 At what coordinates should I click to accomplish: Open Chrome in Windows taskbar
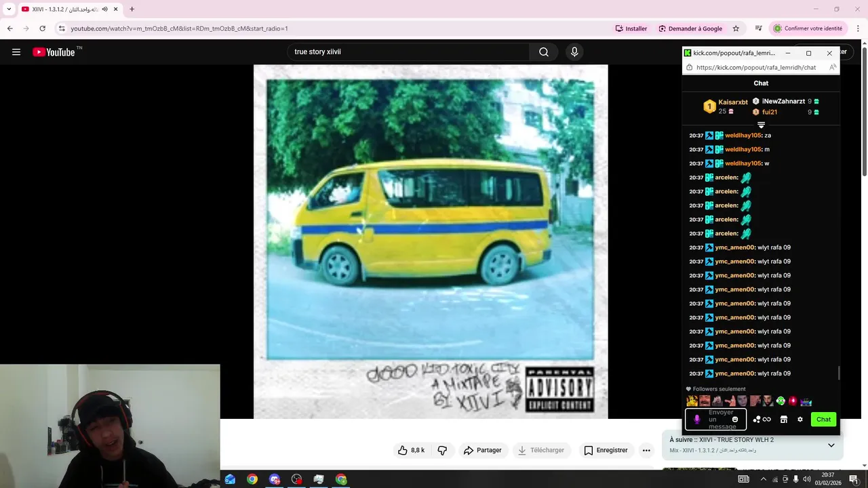pyautogui.click(x=252, y=479)
